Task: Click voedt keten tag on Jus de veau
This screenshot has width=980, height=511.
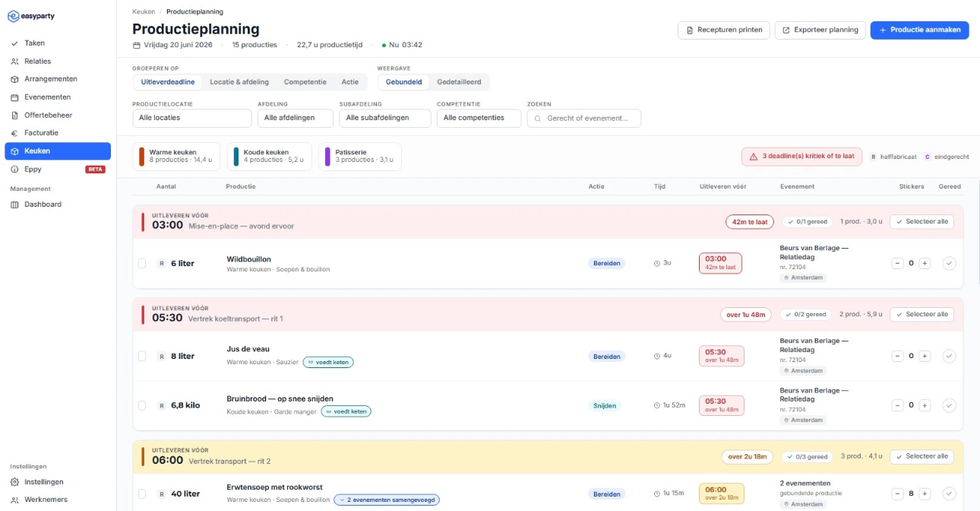Action: (x=328, y=362)
